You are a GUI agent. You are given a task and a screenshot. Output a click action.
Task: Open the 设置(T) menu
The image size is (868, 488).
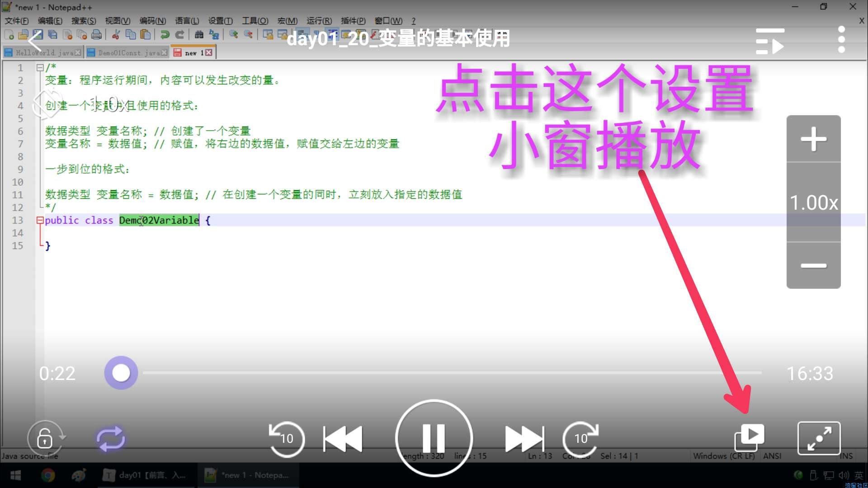(x=220, y=21)
